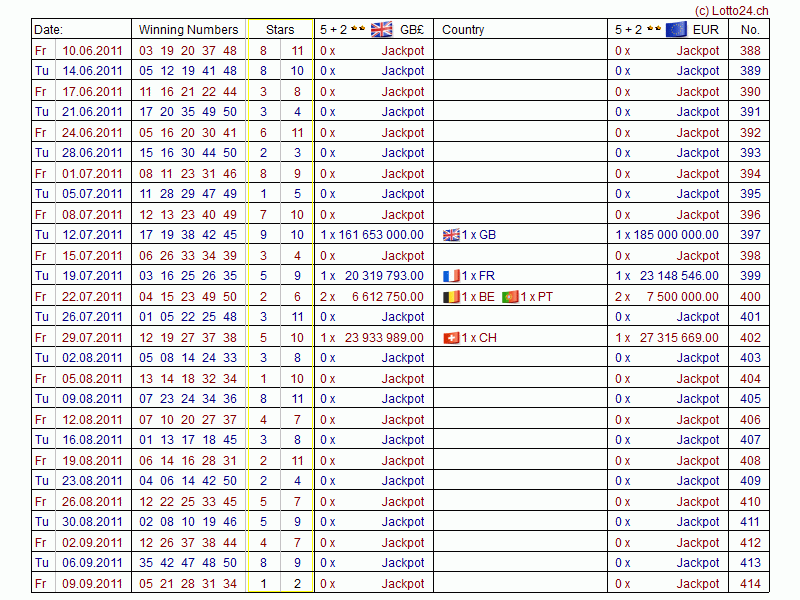
Task: Click the EU flag in EUR header
Action: coord(676,29)
